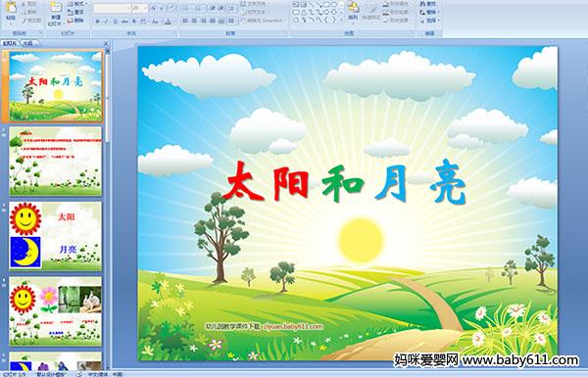Screen dimensions: 588x377
Task: Click Convert to SmartArt button
Action: click(264, 21)
